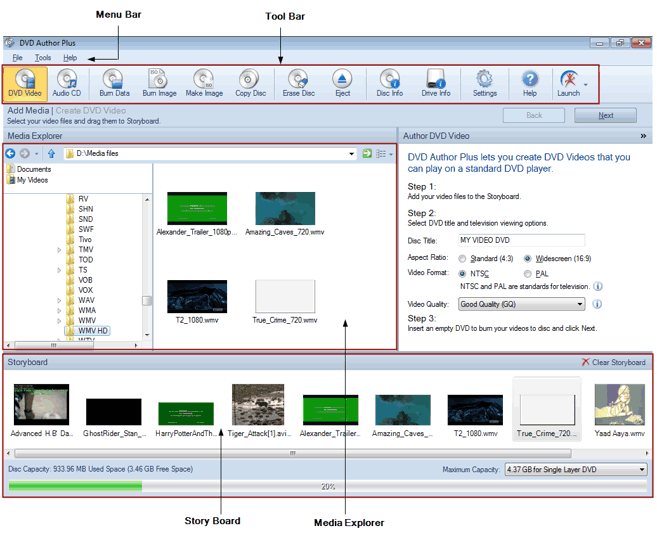Screen dimensions: 657x540
Task: Select Widescreen (16:9) aspect ratio
Action: pos(527,258)
